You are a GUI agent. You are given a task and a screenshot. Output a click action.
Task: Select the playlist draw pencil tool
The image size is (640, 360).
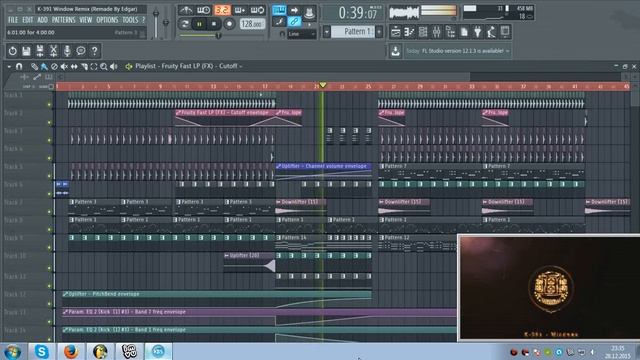[x=34, y=66]
